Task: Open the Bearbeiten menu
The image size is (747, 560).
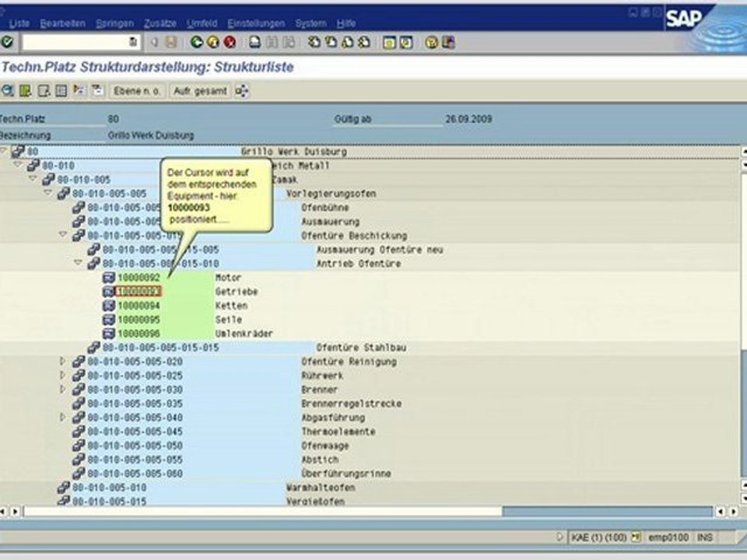Action: click(x=63, y=23)
